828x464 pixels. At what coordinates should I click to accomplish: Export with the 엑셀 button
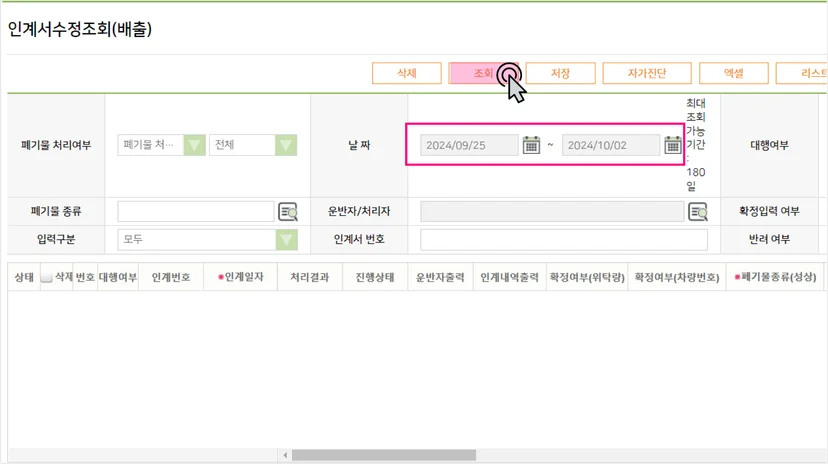tap(733, 73)
